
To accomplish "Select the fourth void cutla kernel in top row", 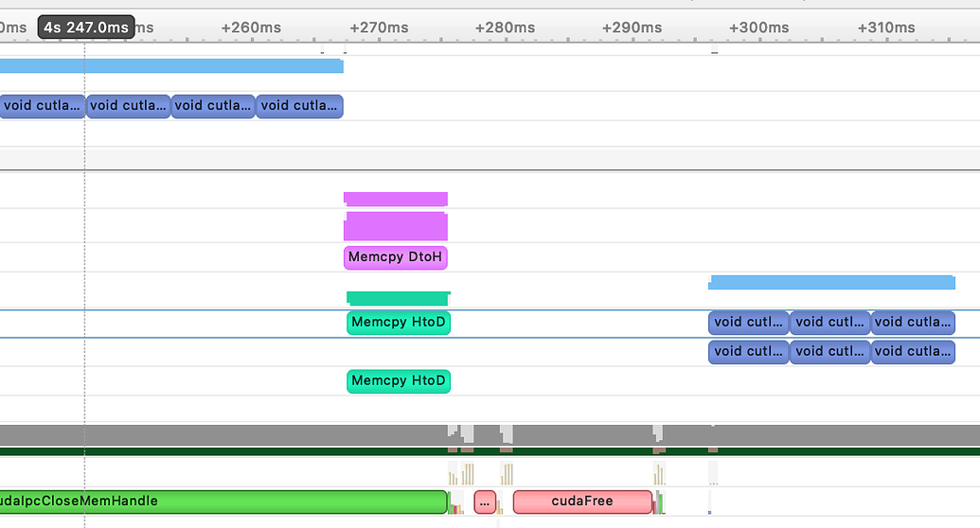I will point(299,106).
